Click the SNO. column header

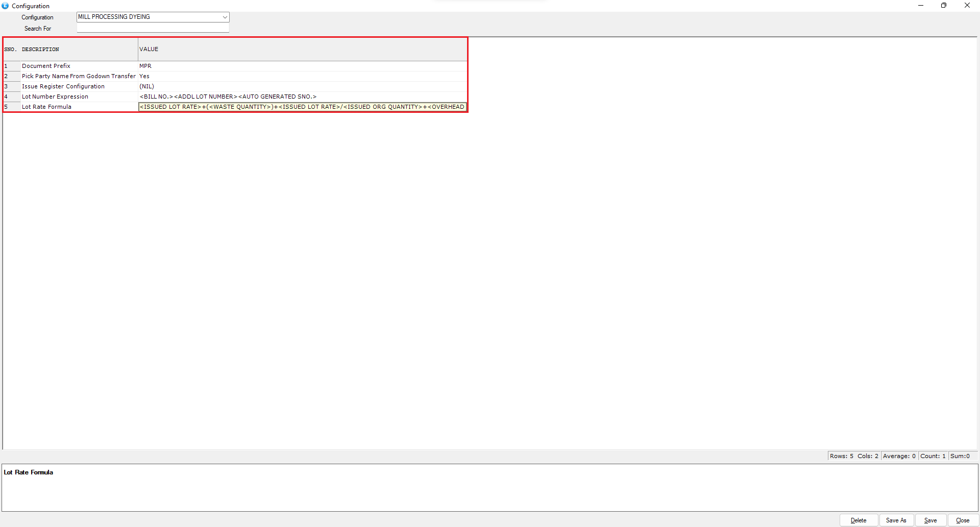coord(10,50)
